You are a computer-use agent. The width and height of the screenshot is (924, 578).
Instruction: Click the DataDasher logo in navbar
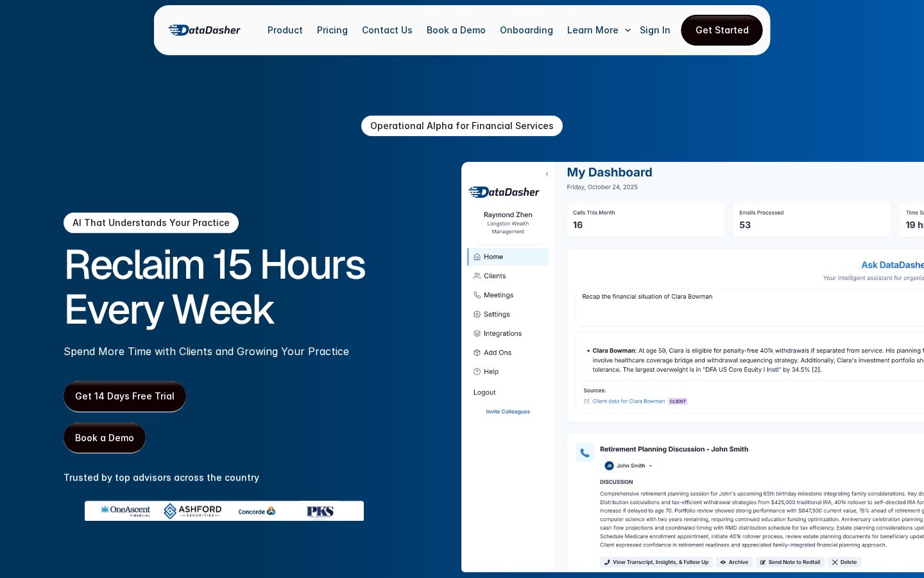[x=204, y=30]
